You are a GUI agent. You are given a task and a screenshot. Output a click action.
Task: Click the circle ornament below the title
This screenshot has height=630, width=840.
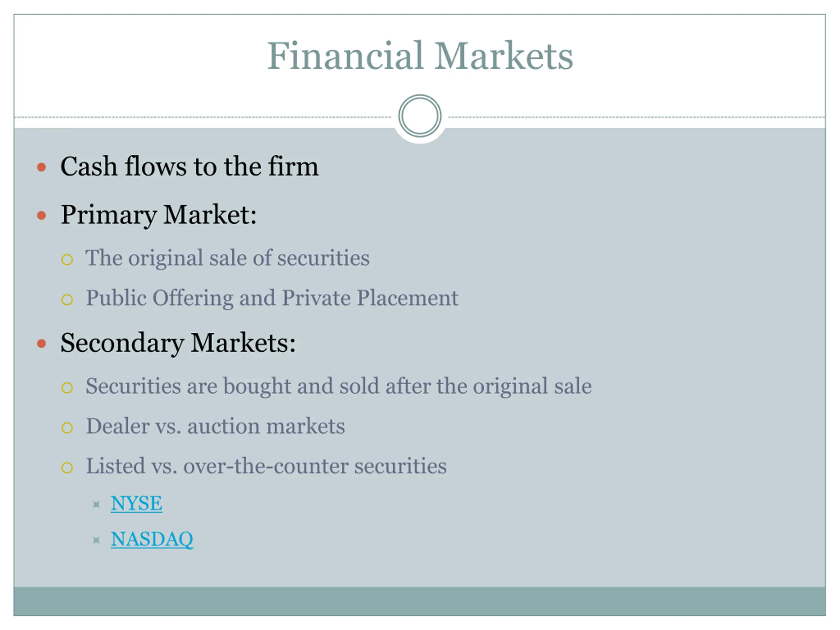420,116
